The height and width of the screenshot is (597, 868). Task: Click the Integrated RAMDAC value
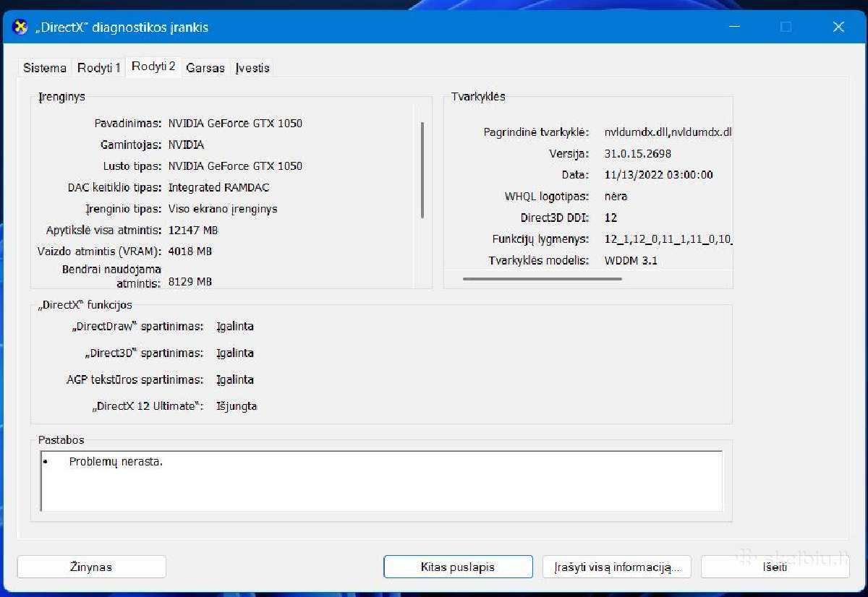click(218, 187)
